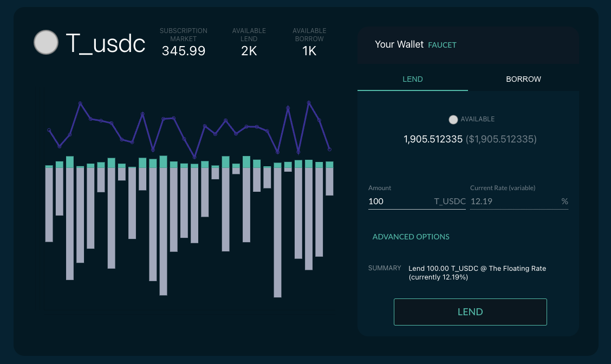The height and width of the screenshot is (364, 611).
Task: Expand ADVANCED OPTIONS
Action: [x=411, y=237]
